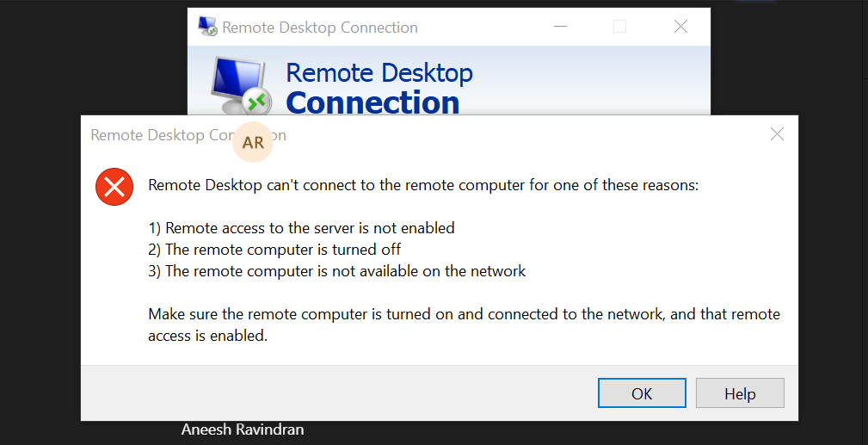Click the red error cross icon
Viewport: 868px width, 445px height.
[x=114, y=187]
